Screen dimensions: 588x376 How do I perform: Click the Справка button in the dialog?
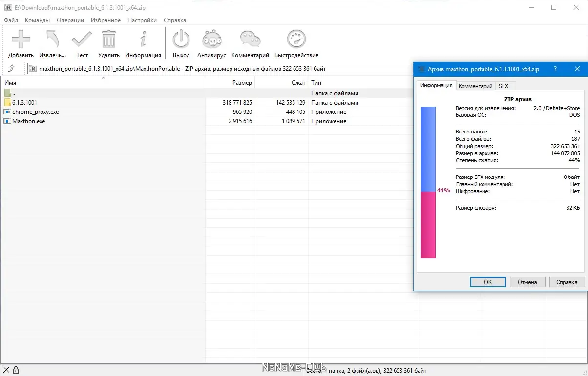point(566,282)
